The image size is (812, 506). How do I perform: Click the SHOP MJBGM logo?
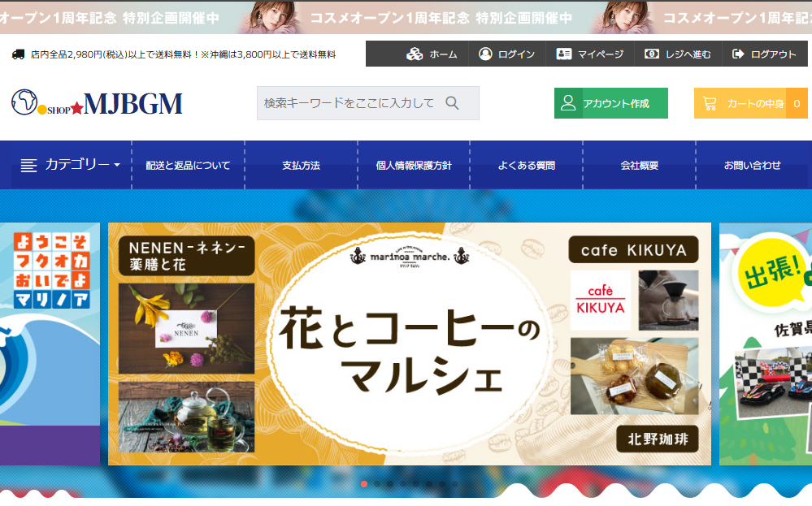tap(97, 102)
